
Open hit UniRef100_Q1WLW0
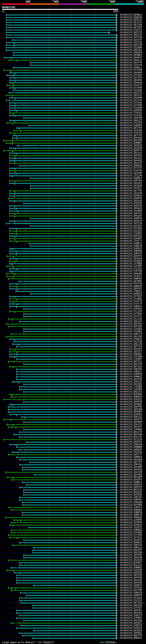(x=131, y=17)
